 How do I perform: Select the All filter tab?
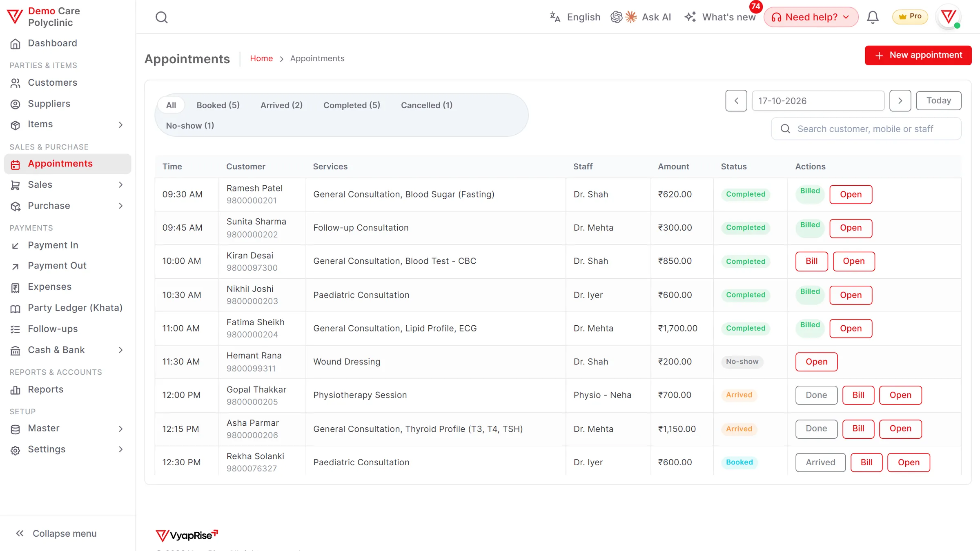pyautogui.click(x=171, y=105)
